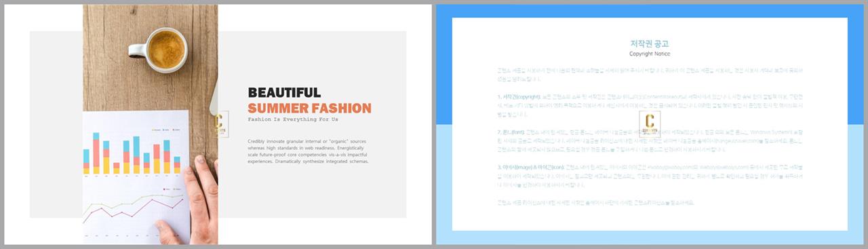Viewport: 868px width, 249px height.
Task: Open the Summer Fashion slide thumbnail
Action: (x=218, y=124)
